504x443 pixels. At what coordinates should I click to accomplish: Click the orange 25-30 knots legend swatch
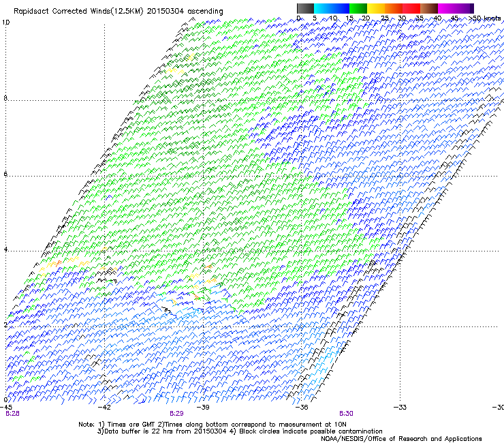(394, 8)
